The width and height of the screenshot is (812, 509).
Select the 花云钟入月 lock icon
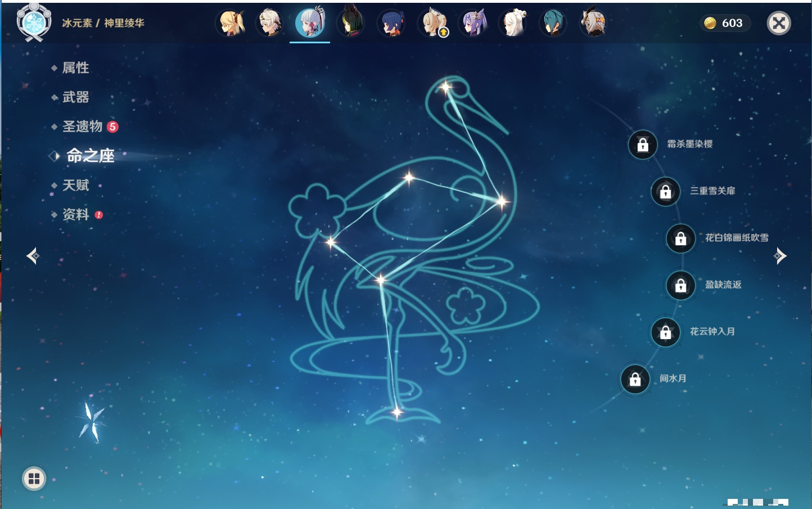coord(665,332)
